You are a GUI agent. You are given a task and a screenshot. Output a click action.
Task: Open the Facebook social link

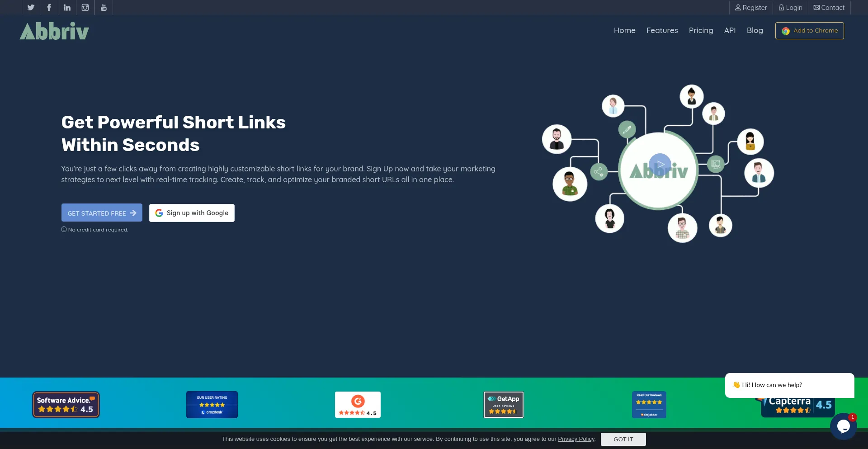click(x=49, y=8)
